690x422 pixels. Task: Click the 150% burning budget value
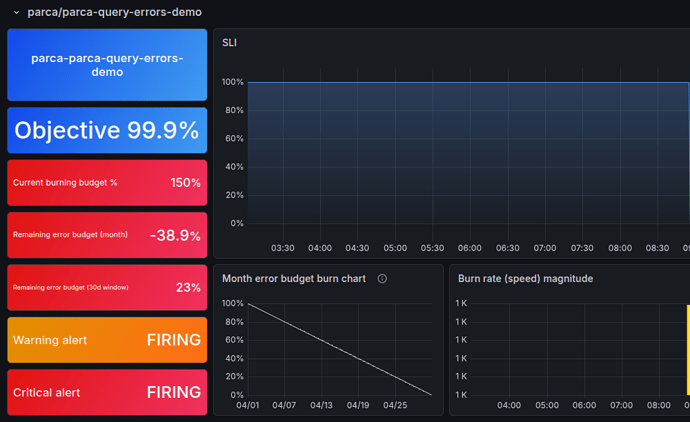(x=185, y=183)
